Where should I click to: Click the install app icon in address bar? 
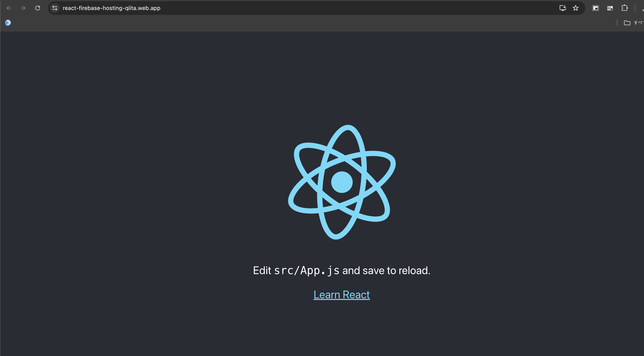(562, 8)
